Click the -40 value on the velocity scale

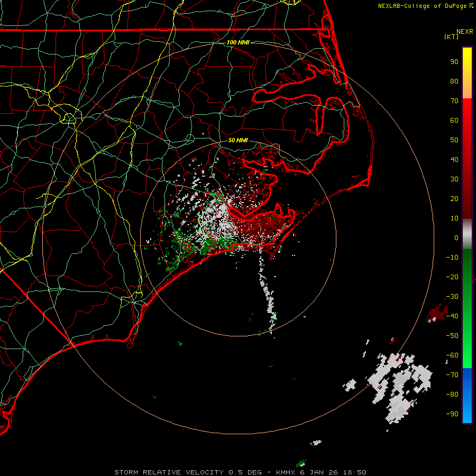point(452,316)
